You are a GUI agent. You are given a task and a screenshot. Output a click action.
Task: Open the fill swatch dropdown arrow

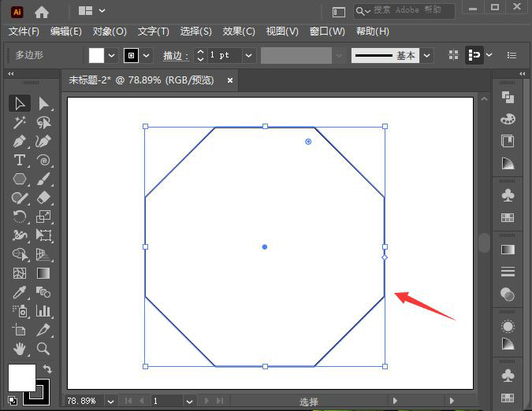point(111,55)
